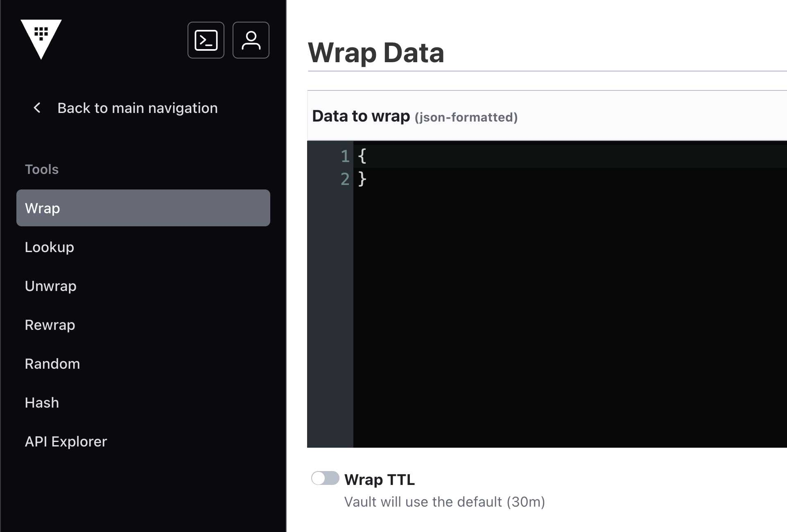Open the API Explorer link

click(66, 442)
